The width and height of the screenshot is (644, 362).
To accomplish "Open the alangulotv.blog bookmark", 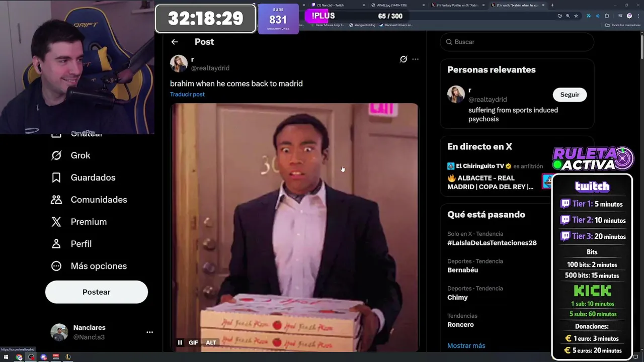I will 363,25.
